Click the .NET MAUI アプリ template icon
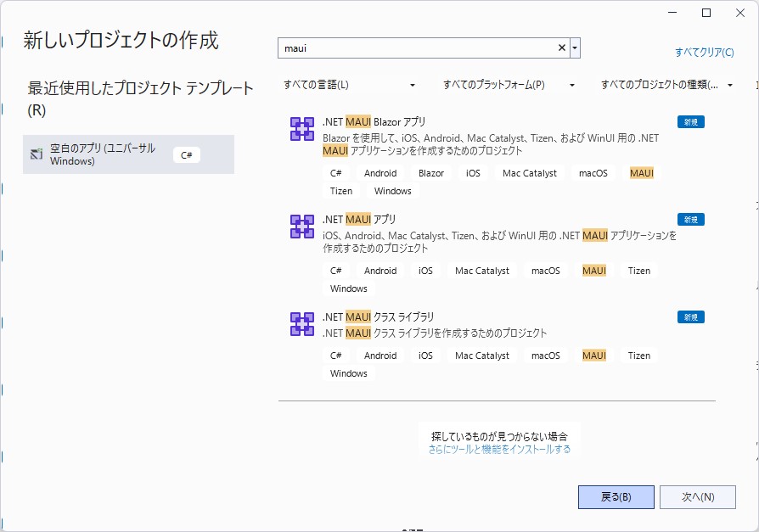 [x=301, y=226]
